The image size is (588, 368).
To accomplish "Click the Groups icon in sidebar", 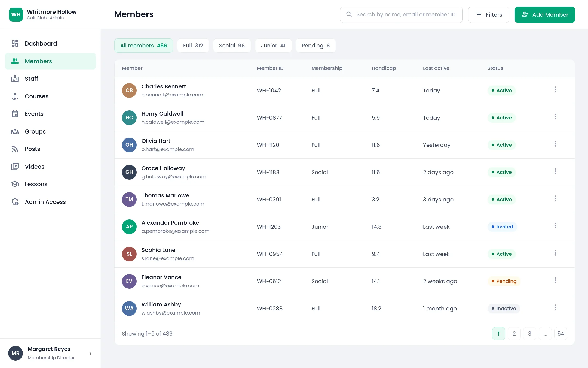I will coord(15,131).
